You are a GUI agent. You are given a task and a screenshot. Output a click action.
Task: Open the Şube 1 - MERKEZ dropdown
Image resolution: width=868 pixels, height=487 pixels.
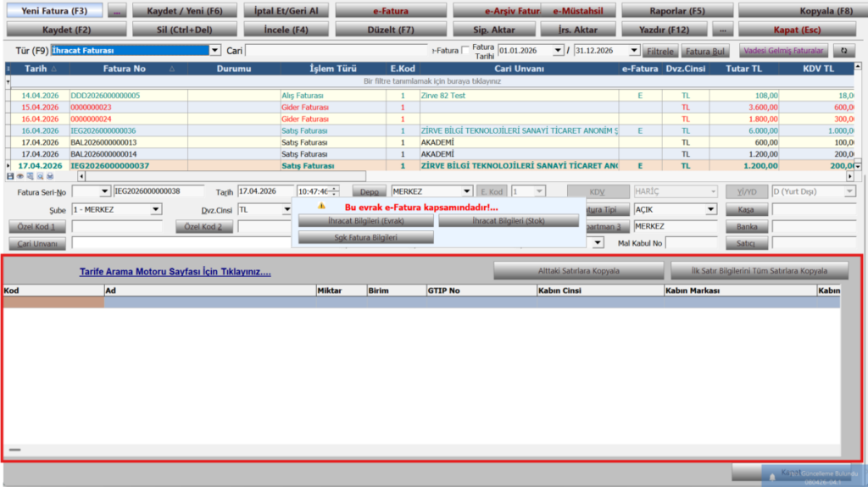pyautogui.click(x=156, y=210)
